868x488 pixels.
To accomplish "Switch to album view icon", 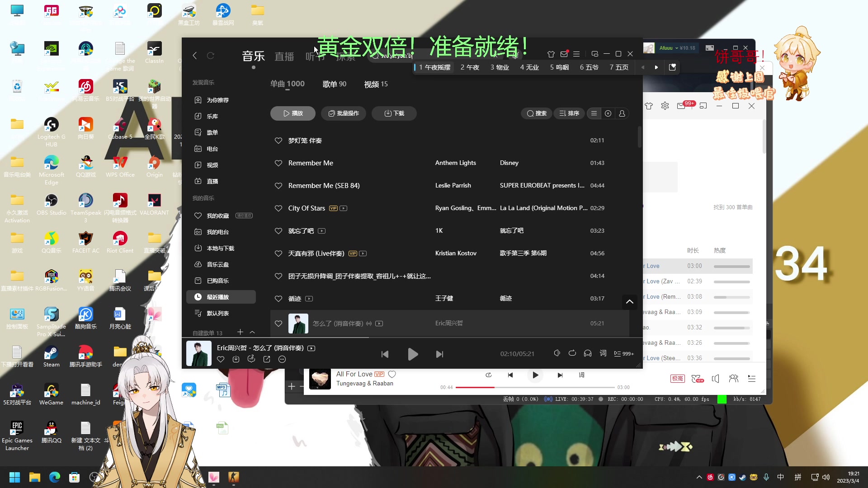I will 608,113.
